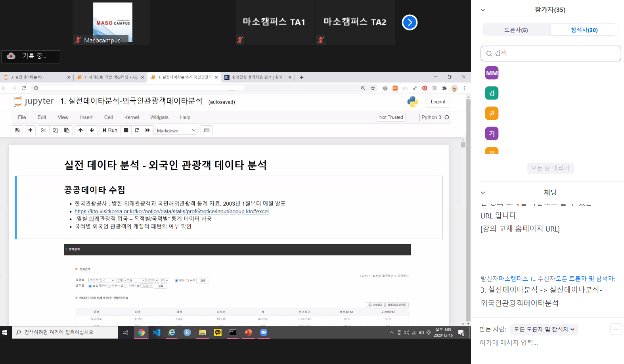Open the Markdown cell type dropdown
Viewport: 624px width, 364px height.
click(176, 130)
